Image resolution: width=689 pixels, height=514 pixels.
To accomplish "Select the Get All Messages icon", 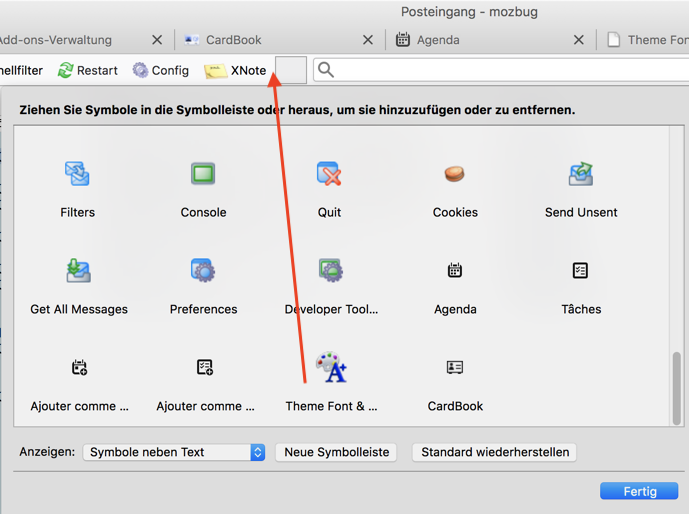I will [x=79, y=271].
